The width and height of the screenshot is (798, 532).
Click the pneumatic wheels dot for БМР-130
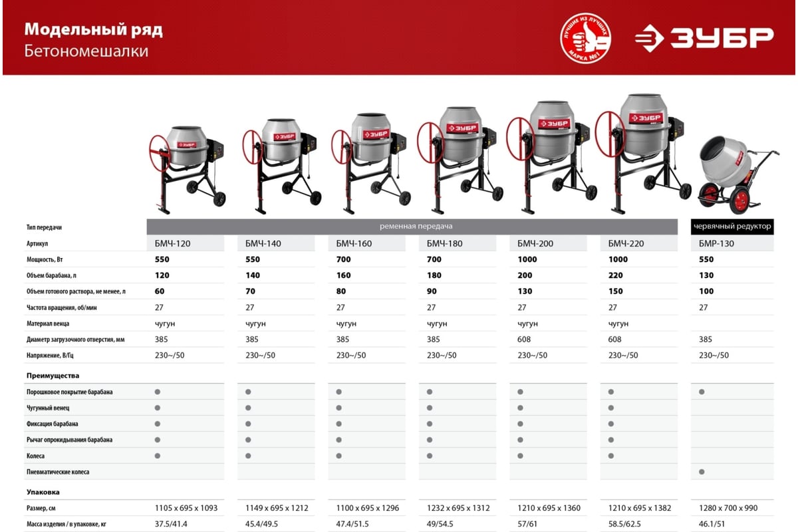702,471
